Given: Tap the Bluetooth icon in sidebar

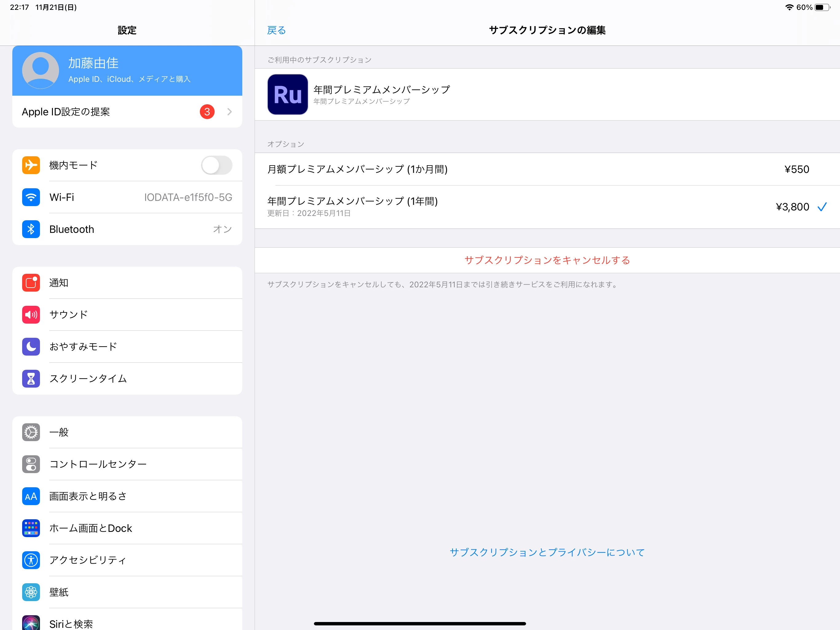Looking at the screenshot, I should click(31, 229).
